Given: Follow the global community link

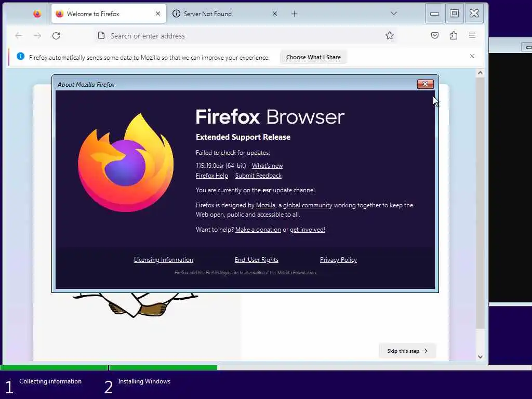Looking at the screenshot, I should (x=308, y=205).
